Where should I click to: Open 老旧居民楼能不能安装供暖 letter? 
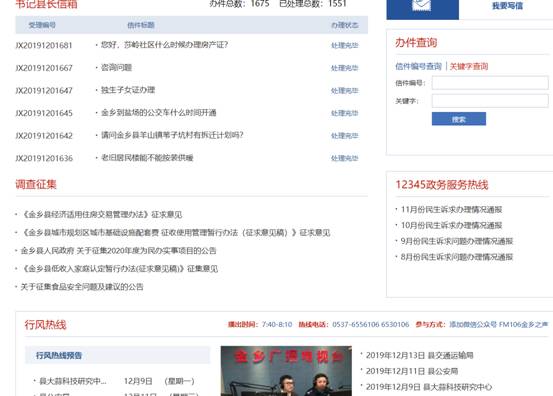coord(147,158)
